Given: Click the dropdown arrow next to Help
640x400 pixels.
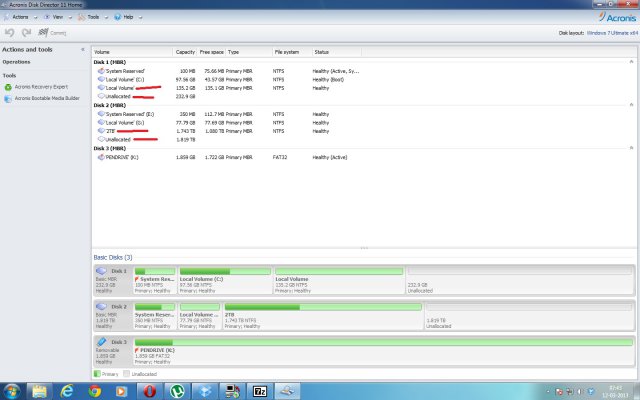Looking at the screenshot, I should click(x=140, y=18).
